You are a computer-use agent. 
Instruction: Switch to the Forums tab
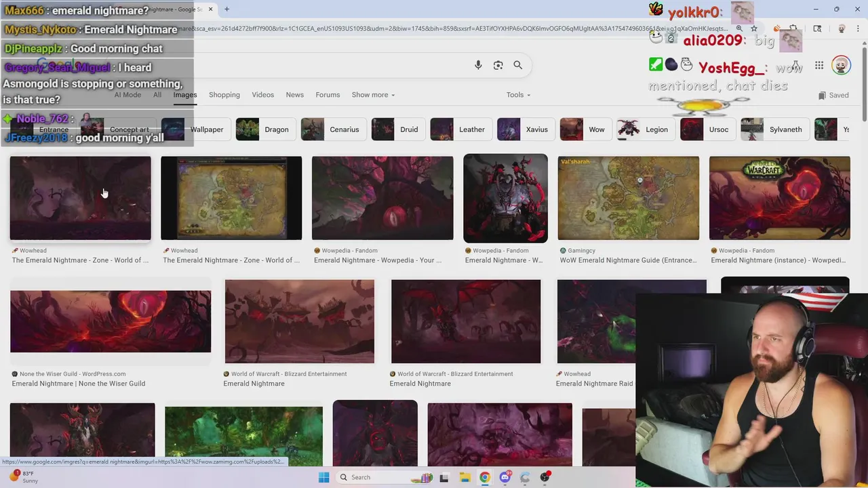coord(328,95)
